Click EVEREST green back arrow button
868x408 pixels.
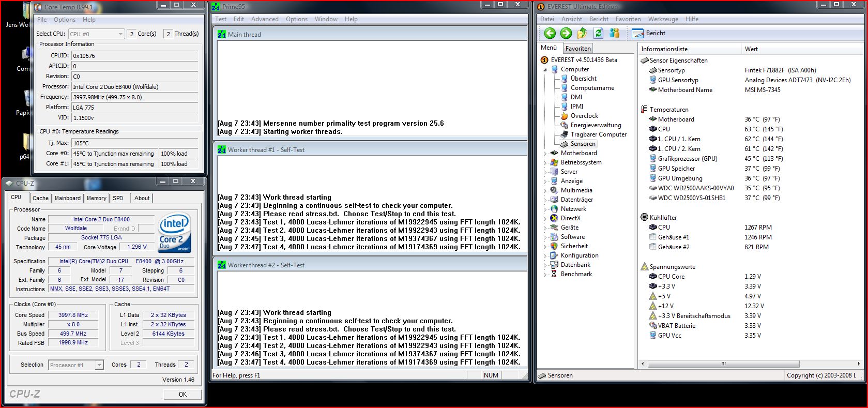550,33
